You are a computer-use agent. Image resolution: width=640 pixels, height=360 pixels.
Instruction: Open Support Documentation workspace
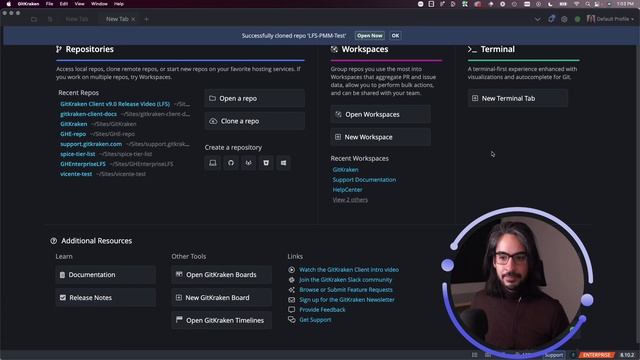click(x=364, y=180)
